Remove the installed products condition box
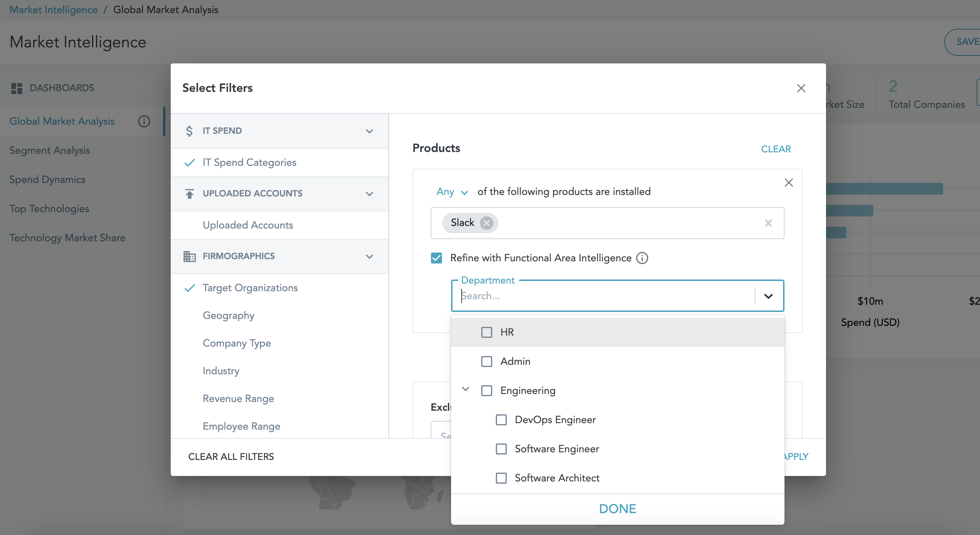The image size is (980, 535). (789, 183)
